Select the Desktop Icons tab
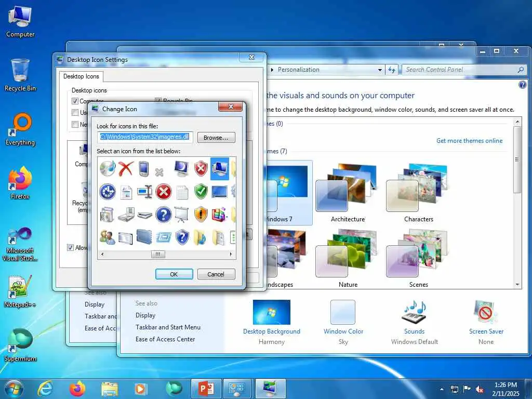The image size is (532, 399). 81,76
